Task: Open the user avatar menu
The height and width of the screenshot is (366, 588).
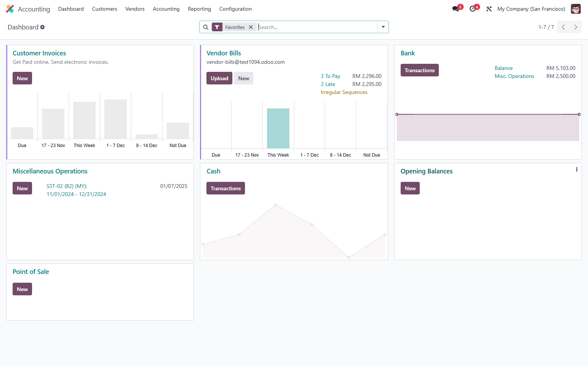Action: pos(575,9)
